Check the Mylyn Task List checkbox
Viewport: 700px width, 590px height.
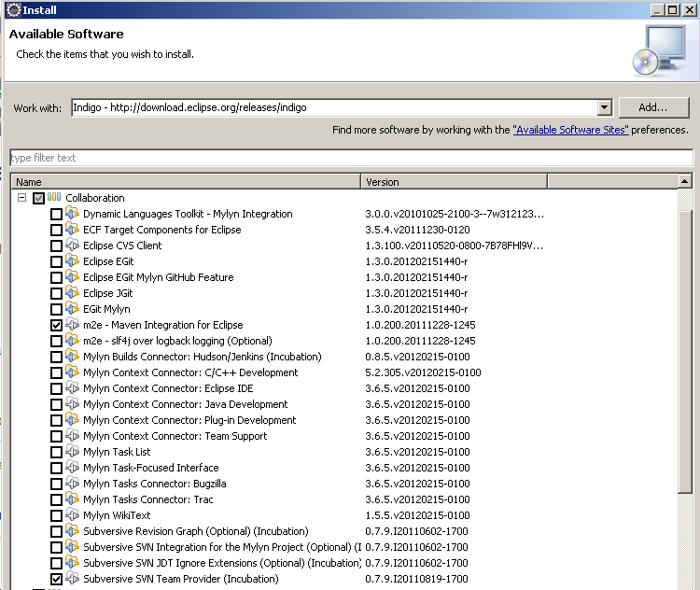tap(56, 452)
